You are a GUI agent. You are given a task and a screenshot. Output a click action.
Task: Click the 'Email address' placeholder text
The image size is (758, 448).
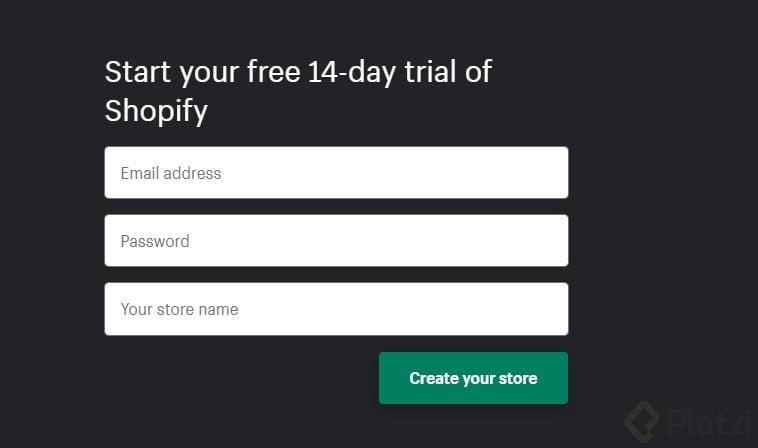click(x=171, y=173)
